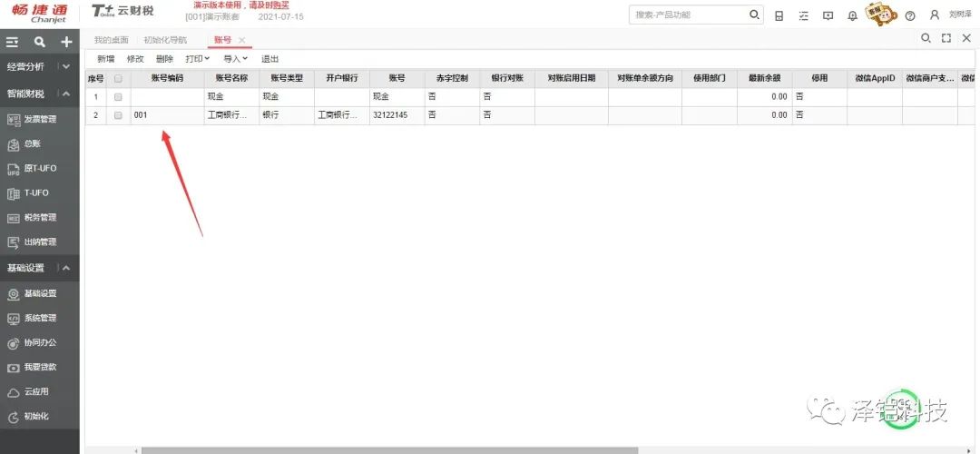Click the sidebar search magnifier icon
This screenshot has height=454, width=980.
coord(39,42)
